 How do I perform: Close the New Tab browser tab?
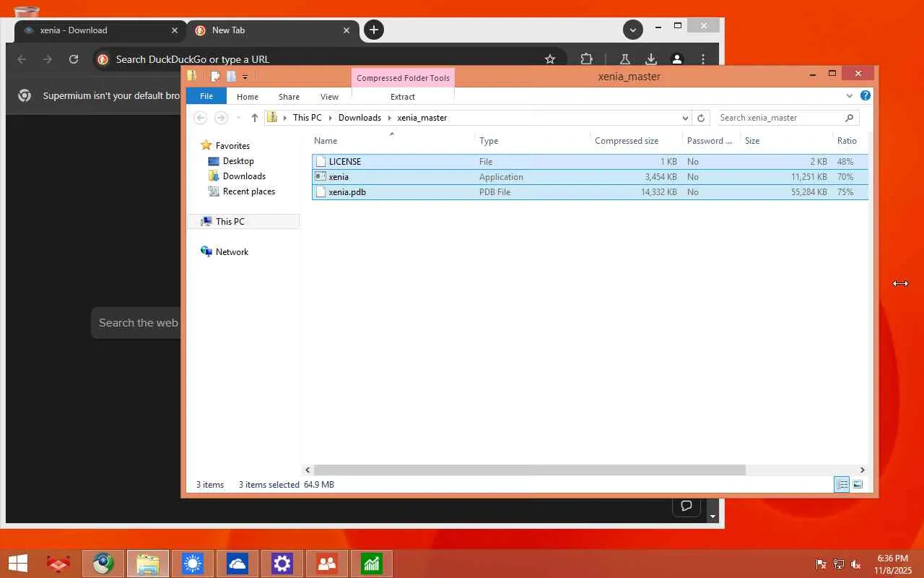coord(346,30)
